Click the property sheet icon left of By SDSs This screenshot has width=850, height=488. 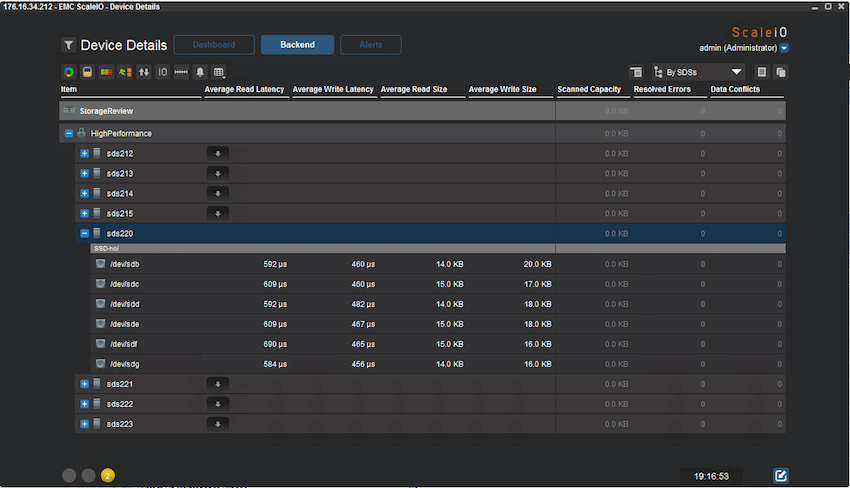point(636,72)
